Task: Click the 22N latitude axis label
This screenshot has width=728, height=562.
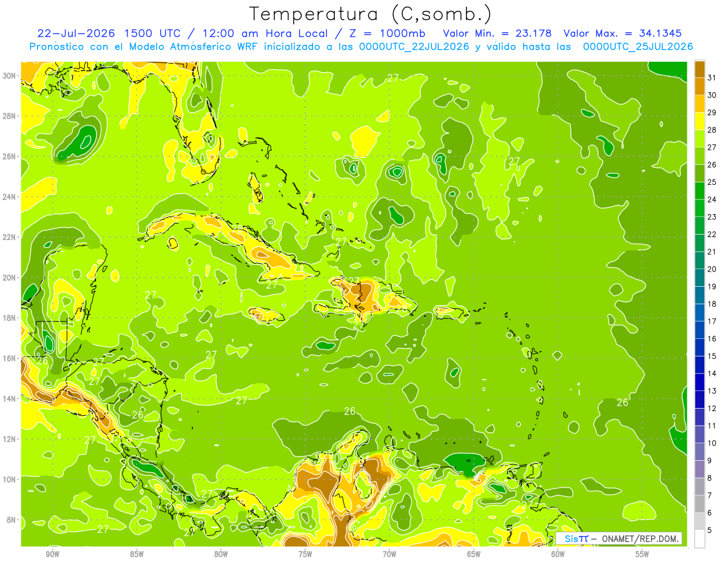Action: point(9,237)
